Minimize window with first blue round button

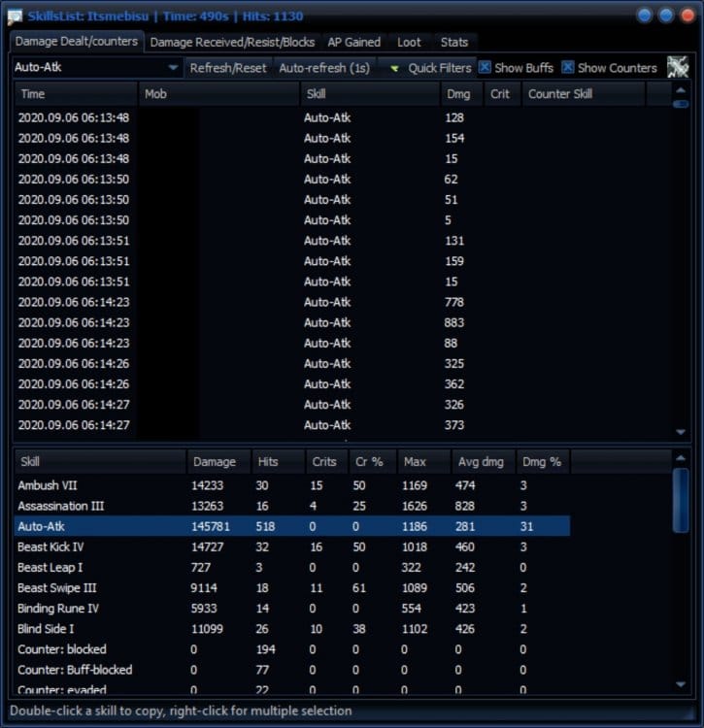click(646, 16)
